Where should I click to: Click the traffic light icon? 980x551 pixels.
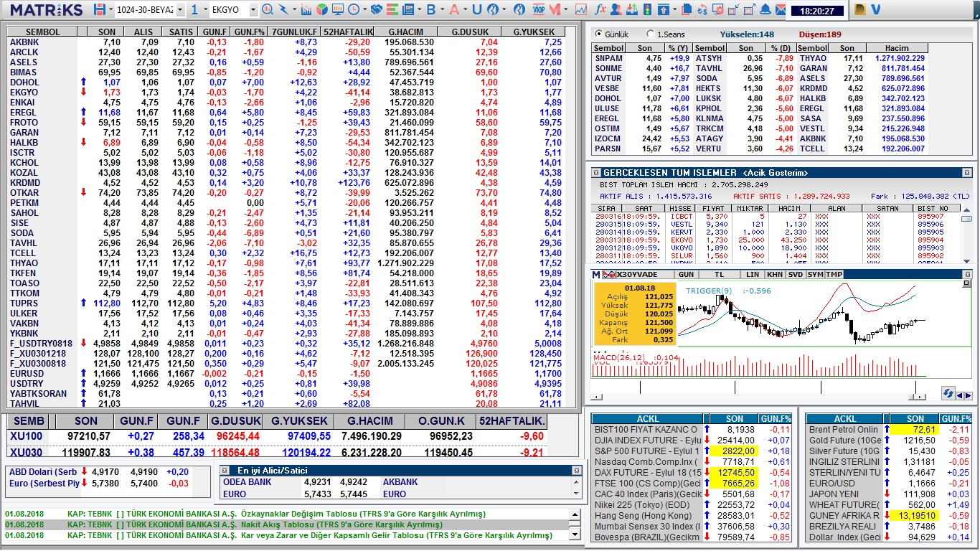tap(646, 10)
